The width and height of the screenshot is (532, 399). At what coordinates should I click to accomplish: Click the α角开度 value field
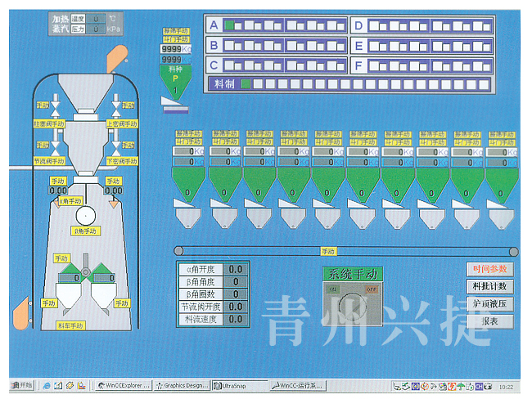click(236, 268)
